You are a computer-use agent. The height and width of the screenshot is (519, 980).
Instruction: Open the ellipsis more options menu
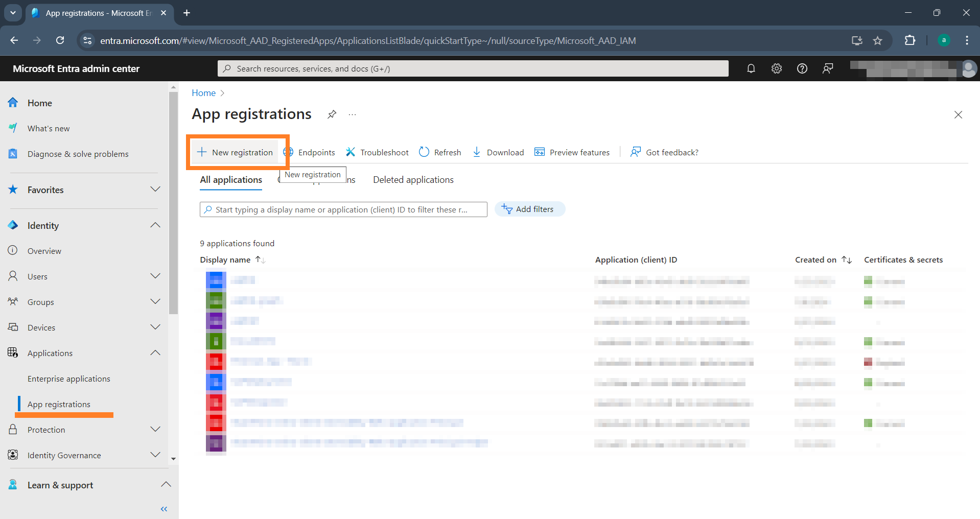pos(353,114)
